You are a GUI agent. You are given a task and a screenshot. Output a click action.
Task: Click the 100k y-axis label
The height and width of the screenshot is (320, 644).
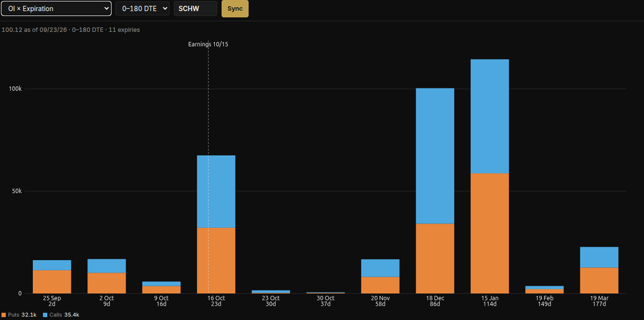pyautogui.click(x=14, y=89)
